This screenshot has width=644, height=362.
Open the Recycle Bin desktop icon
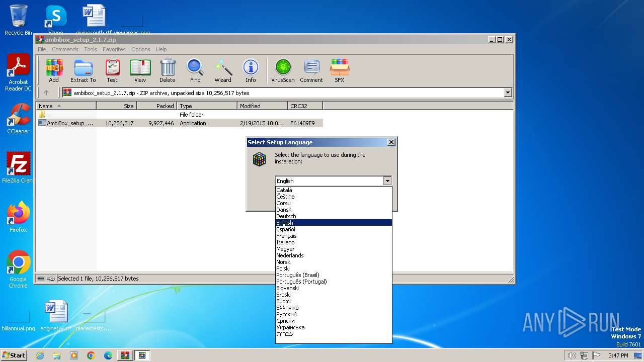point(18,20)
